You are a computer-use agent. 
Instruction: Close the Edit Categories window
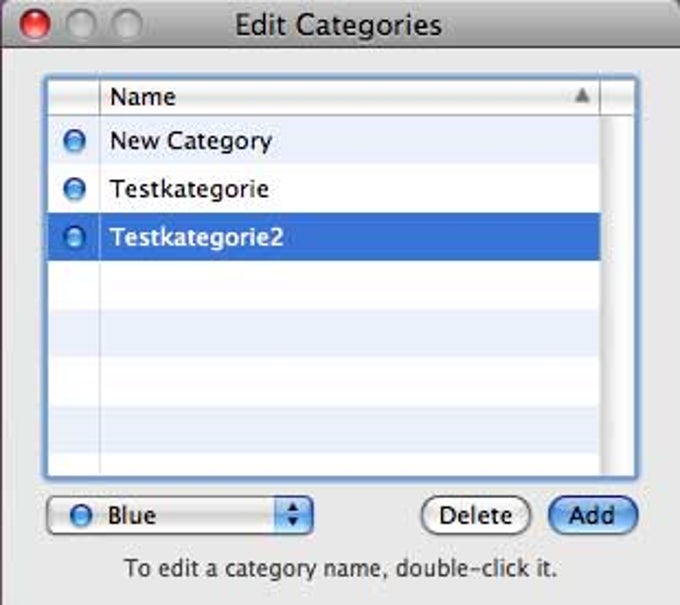point(35,24)
